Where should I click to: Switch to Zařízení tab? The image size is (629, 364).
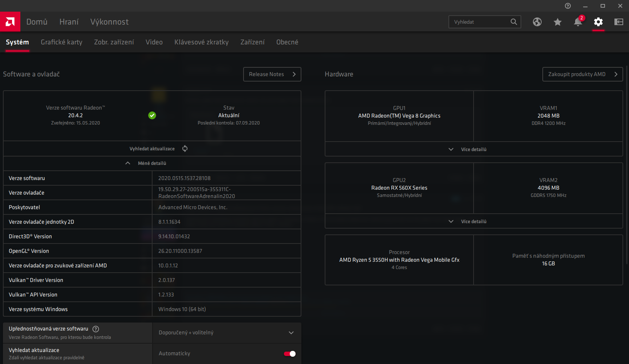point(252,42)
